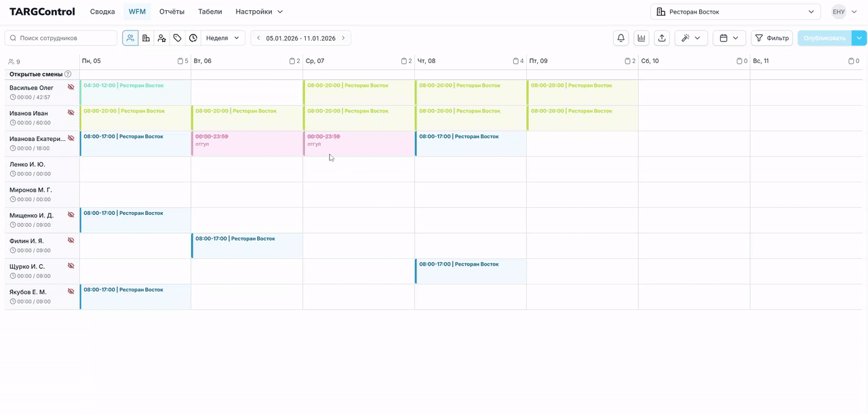The height and width of the screenshot is (414, 868).
Task: Click the export upload icon
Action: 662,38
